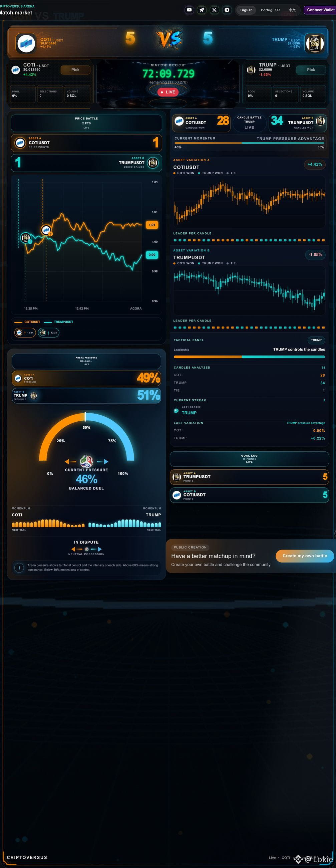The width and height of the screenshot is (336, 868).
Task: Click TRUMPUSDT icon in Price Points row
Action: click(153, 163)
